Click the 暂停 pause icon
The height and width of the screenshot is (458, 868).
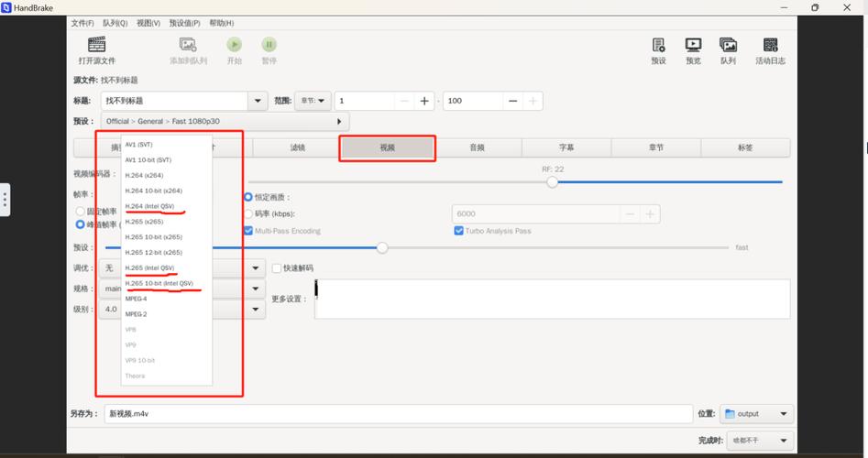[269, 44]
